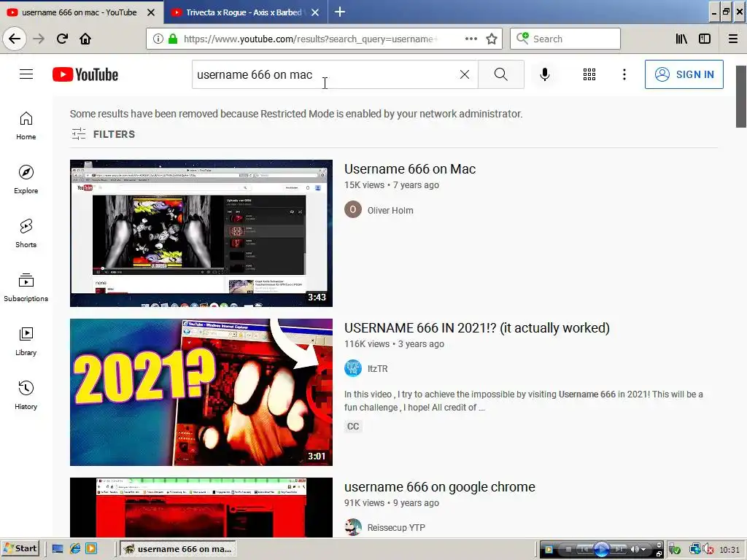Click USERNAME 666 IN 2021!? title
This screenshot has height=560, width=747.
[x=477, y=328]
